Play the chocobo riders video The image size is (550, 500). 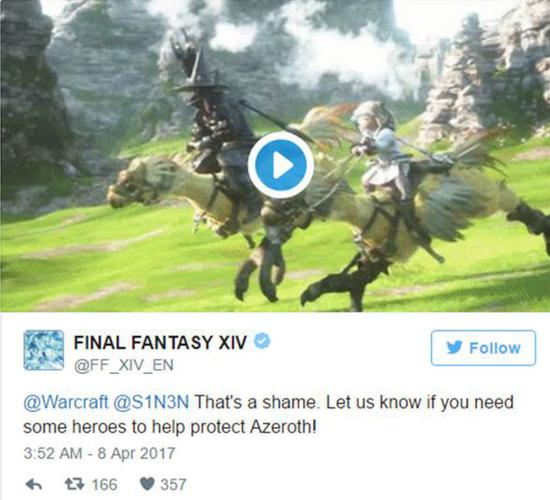click(x=281, y=165)
